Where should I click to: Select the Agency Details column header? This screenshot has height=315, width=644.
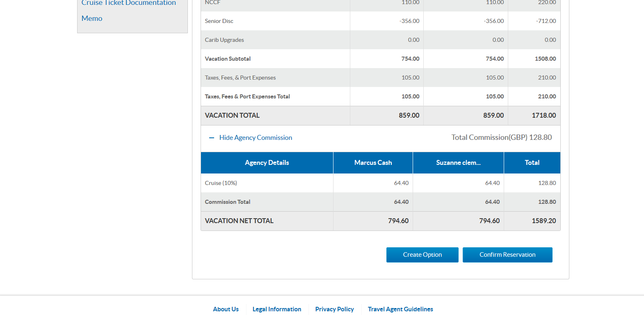tap(267, 163)
